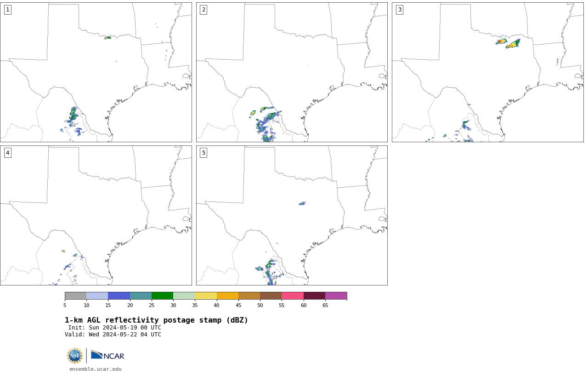The height and width of the screenshot is (374, 588).
Task: Select the purple 65+ dBZ swatch
Action: [x=336, y=296]
